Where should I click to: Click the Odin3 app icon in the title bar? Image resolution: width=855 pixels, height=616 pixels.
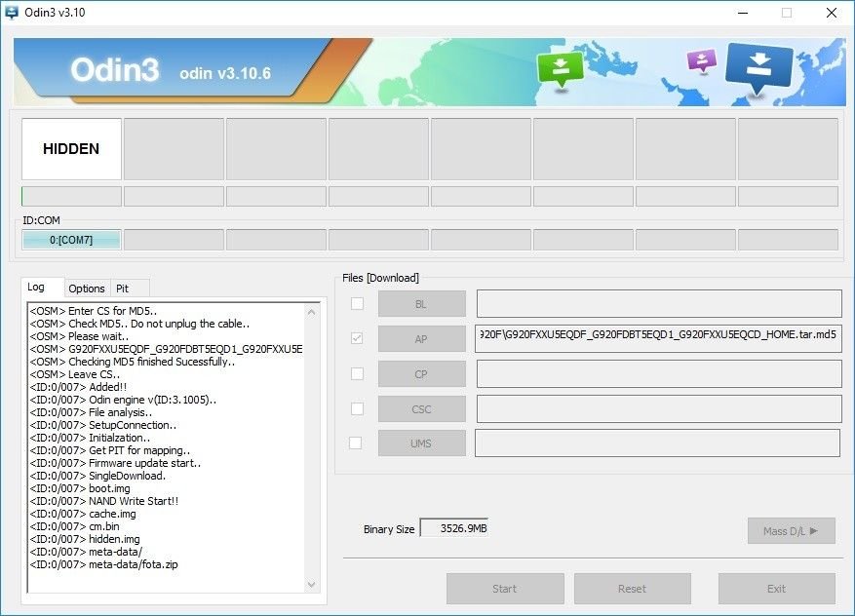click(x=11, y=12)
